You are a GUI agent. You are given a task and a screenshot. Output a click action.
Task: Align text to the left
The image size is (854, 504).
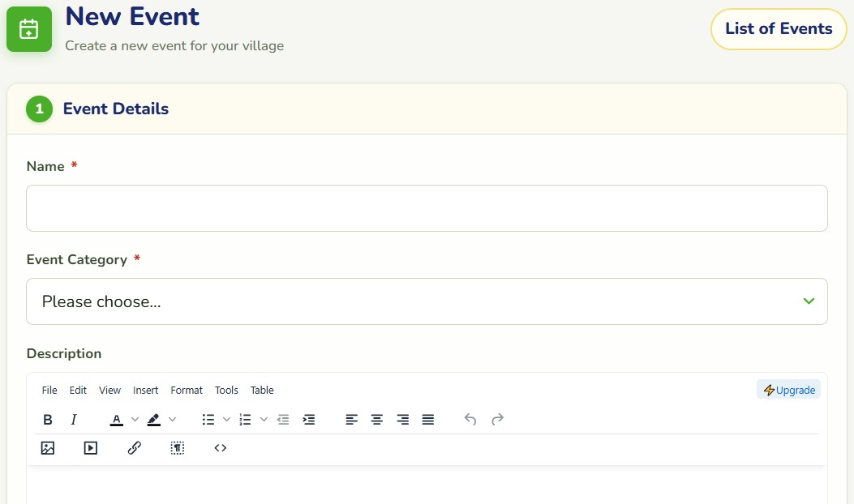point(351,420)
